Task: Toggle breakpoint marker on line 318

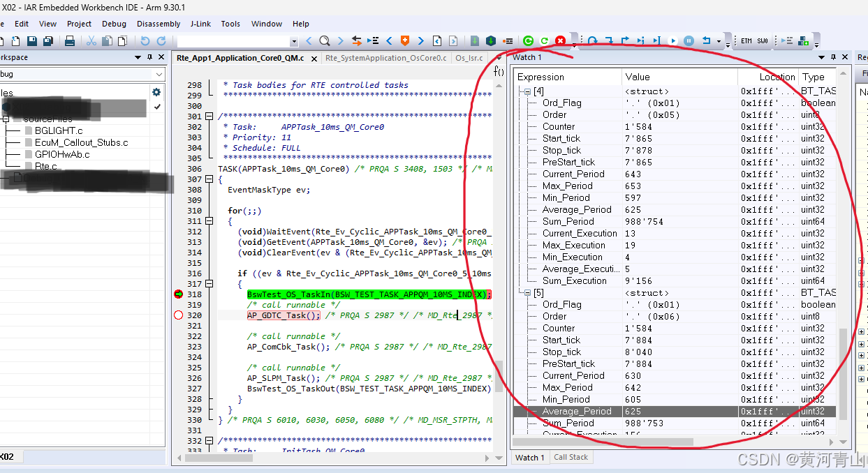Action: click(x=178, y=294)
